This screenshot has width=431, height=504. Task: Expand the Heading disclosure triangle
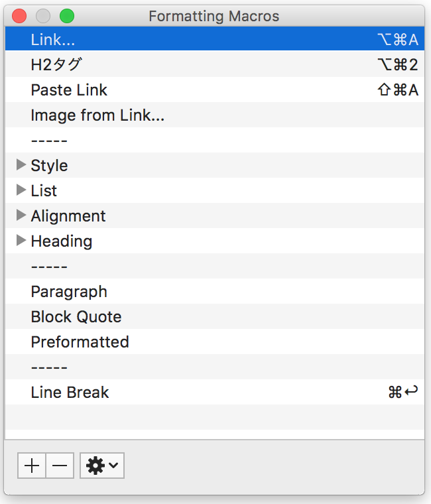click(x=21, y=241)
